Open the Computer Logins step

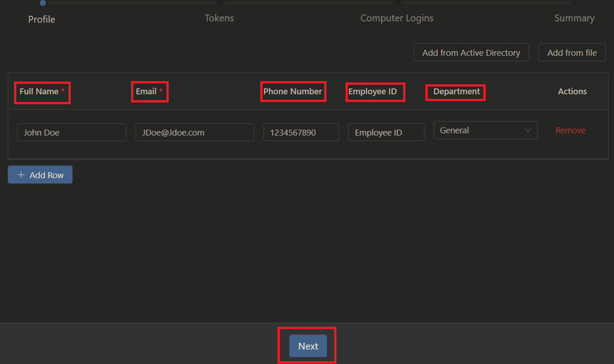397,18
